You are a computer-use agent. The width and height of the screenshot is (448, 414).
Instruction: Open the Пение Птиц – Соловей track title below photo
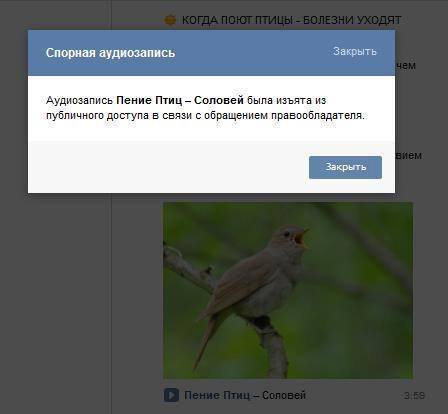245,395
